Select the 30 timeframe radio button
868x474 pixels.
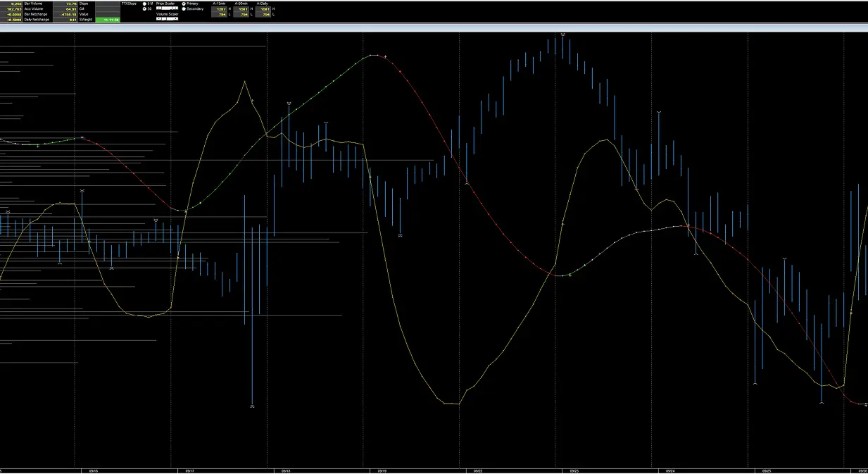[144, 8]
